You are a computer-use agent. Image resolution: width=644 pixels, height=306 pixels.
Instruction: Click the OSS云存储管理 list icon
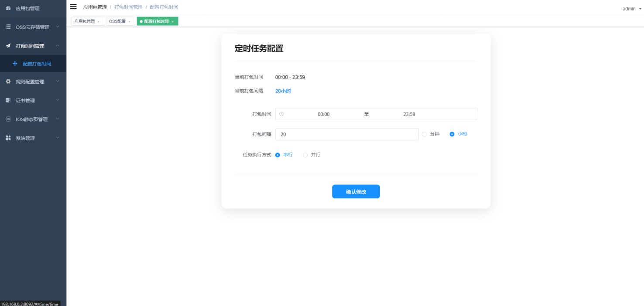pyautogui.click(x=8, y=27)
